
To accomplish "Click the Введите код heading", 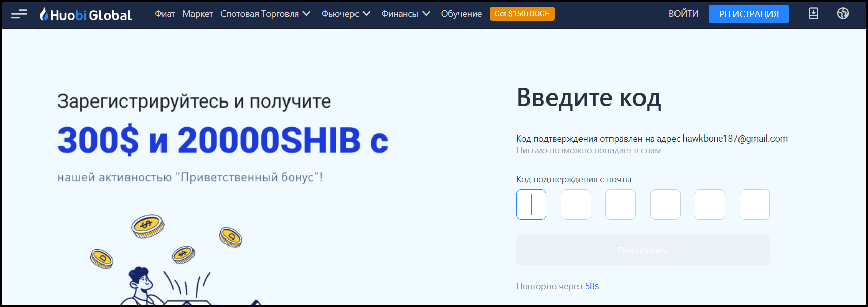I will pyautogui.click(x=589, y=97).
